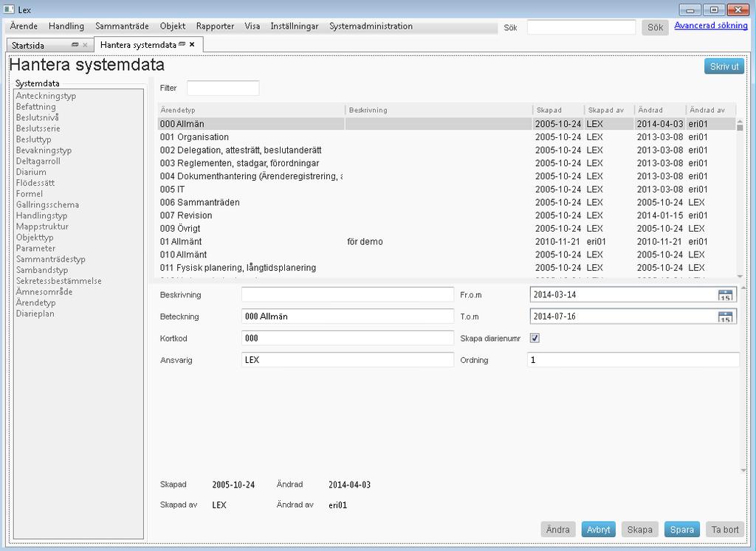Select the 011 Fysisk planering row
The width and height of the screenshot is (756, 551).
click(x=447, y=267)
